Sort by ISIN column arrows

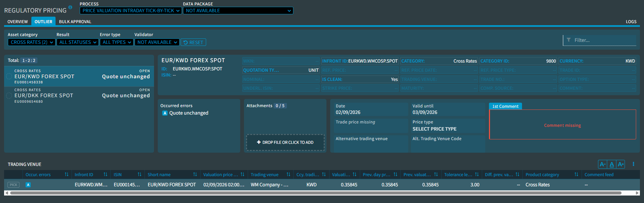click(x=139, y=174)
